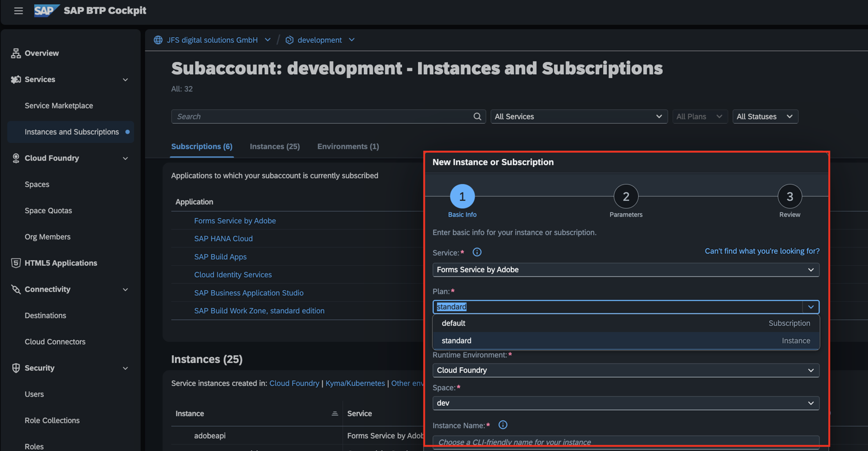This screenshot has height=451, width=868.
Task: Select wizard step 2 Parameters
Action: pyautogui.click(x=625, y=197)
